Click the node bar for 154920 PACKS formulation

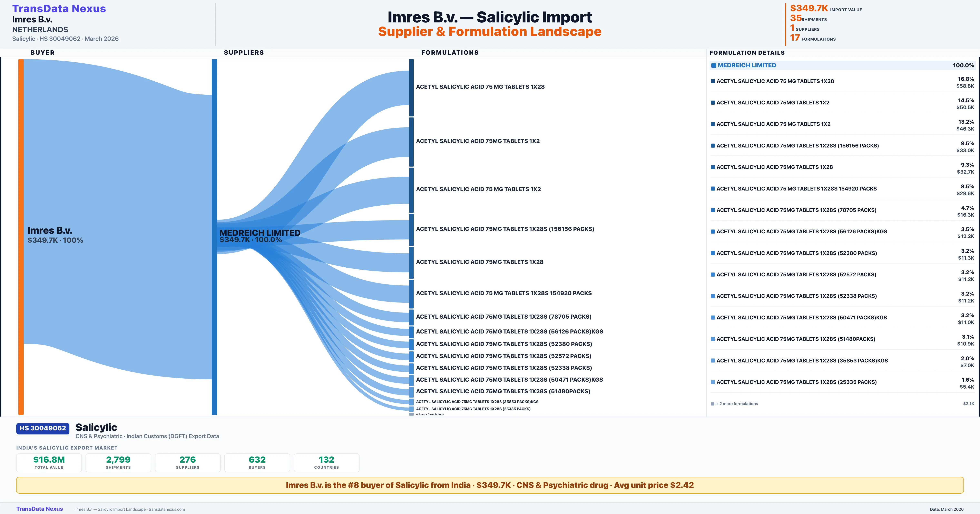[411, 294]
